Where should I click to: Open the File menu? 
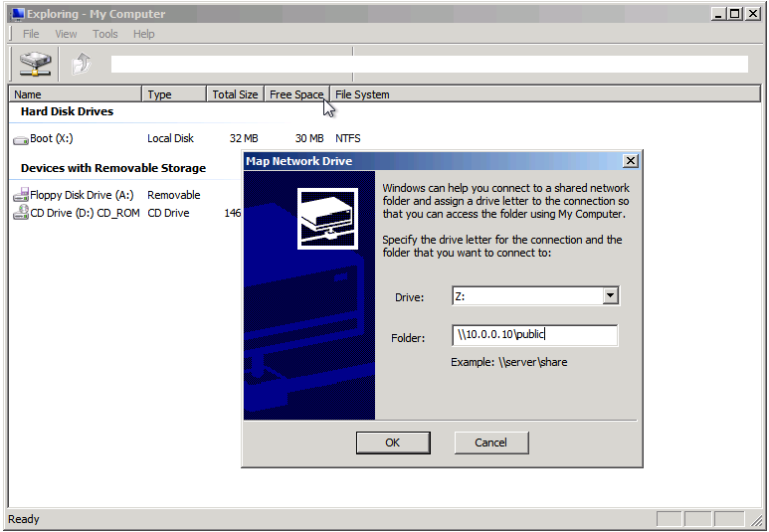point(31,34)
